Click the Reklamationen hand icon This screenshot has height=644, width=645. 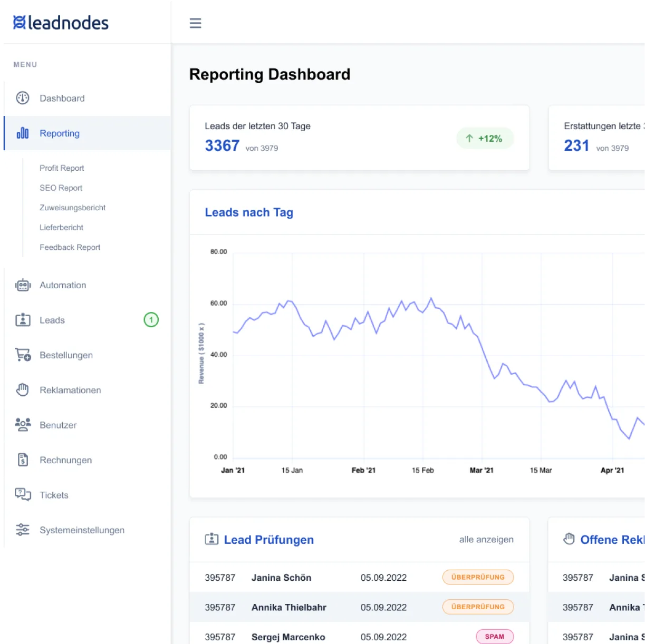(23, 390)
